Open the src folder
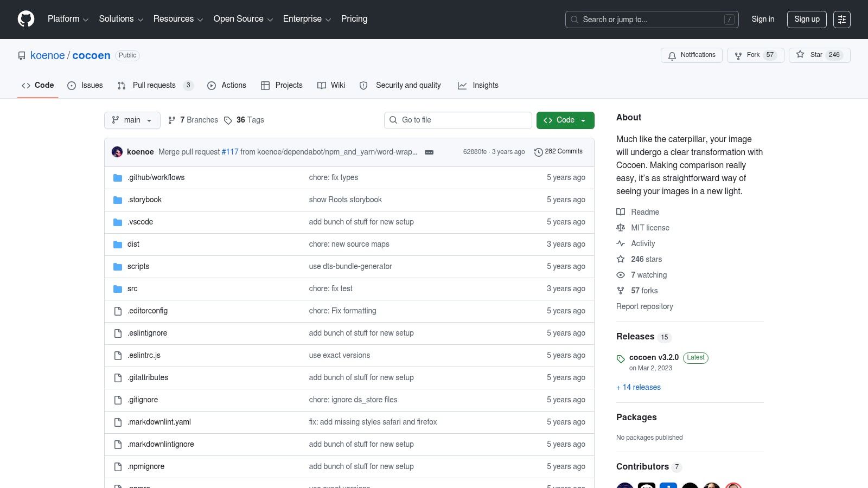Image resolution: width=868 pixels, height=488 pixels. pyautogui.click(x=132, y=288)
